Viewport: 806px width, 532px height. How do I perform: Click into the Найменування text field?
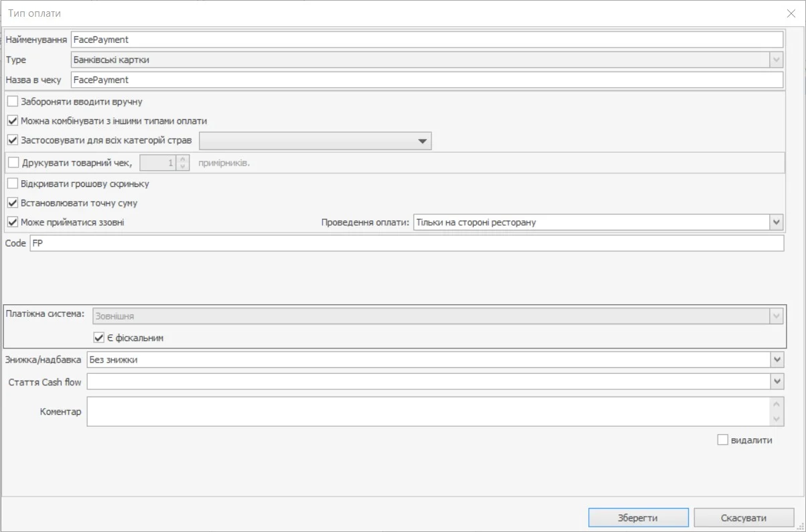click(x=426, y=40)
